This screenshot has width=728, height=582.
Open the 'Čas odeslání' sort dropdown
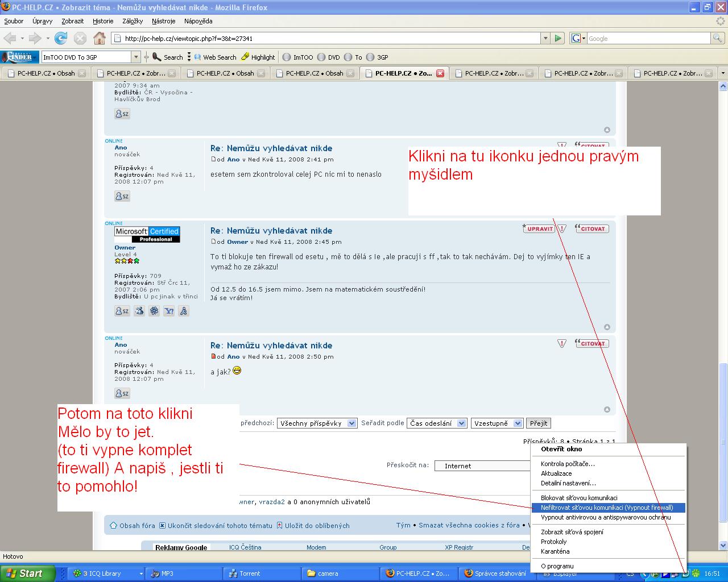[x=437, y=423]
